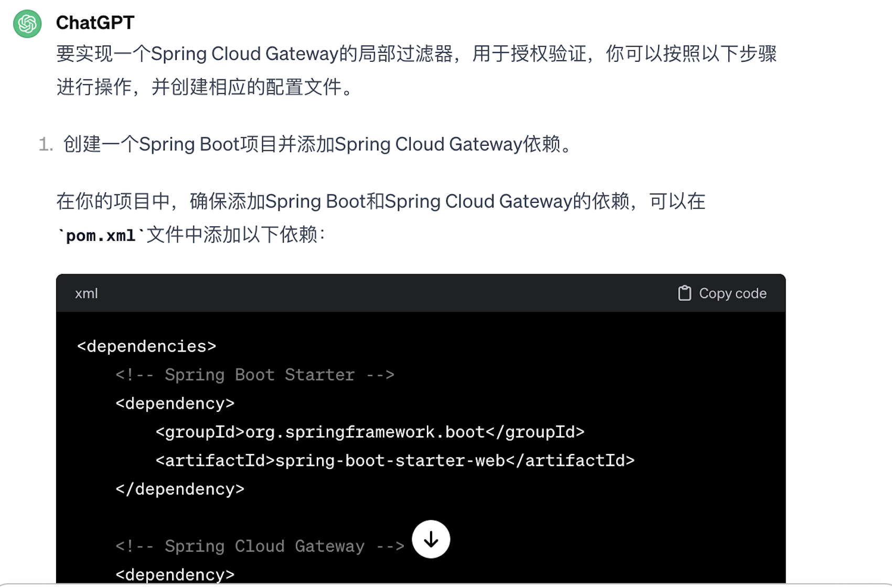Image resolution: width=892 pixels, height=588 pixels.
Task: Click the xml language label
Action: tap(86, 293)
